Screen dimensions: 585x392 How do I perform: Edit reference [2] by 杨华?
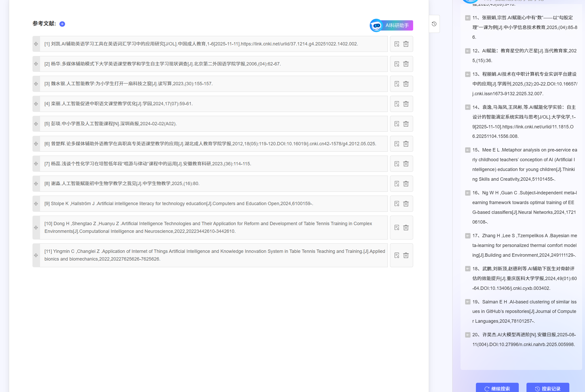(x=397, y=64)
